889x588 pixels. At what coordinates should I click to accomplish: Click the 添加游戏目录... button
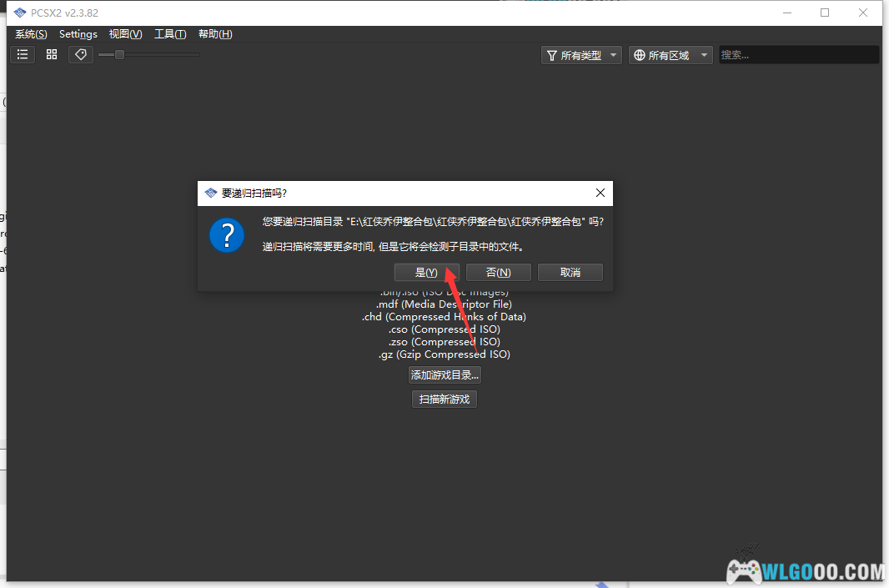point(444,375)
